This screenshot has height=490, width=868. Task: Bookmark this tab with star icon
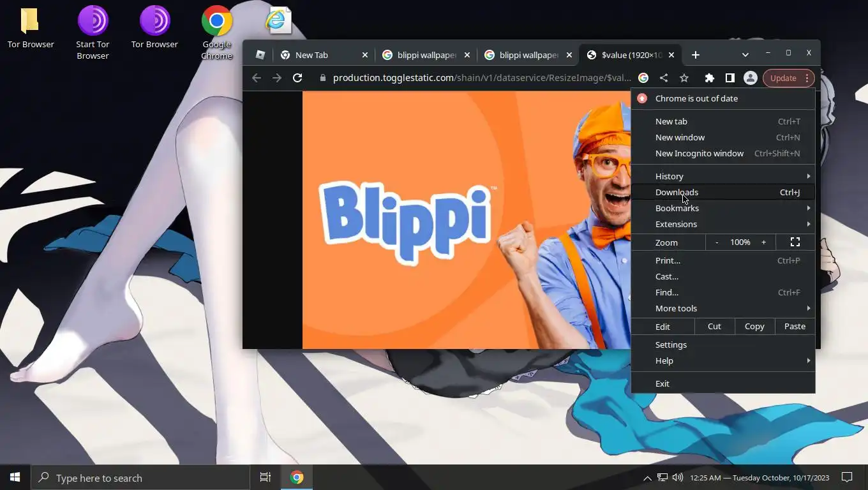coord(684,78)
